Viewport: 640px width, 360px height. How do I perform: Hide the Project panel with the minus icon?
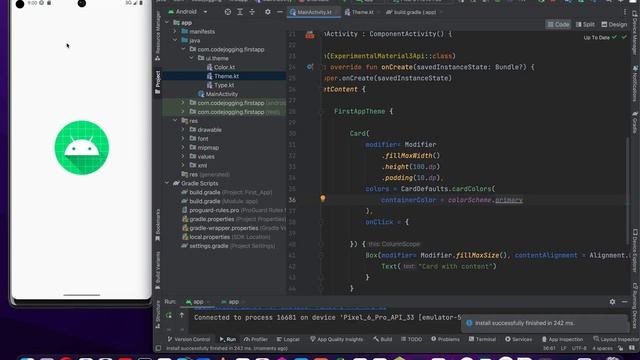point(280,12)
